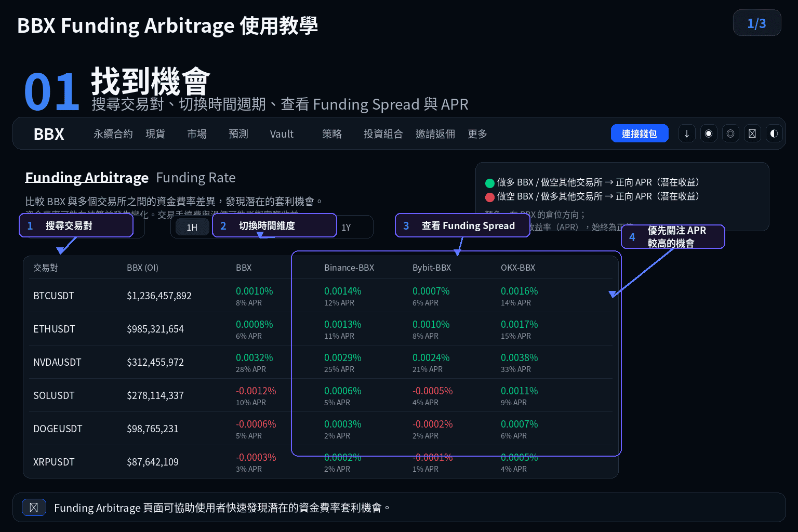Open the 更多 menu
This screenshot has height=532, width=798.
pyautogui.click(x=477, y=134)
